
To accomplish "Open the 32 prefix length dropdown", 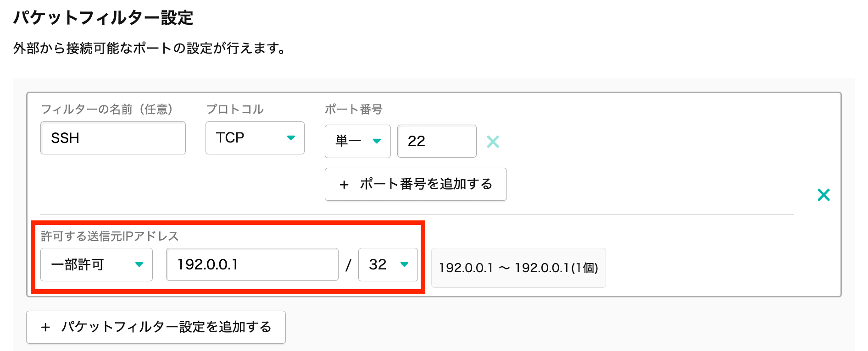I will click(x=388, y=264).
